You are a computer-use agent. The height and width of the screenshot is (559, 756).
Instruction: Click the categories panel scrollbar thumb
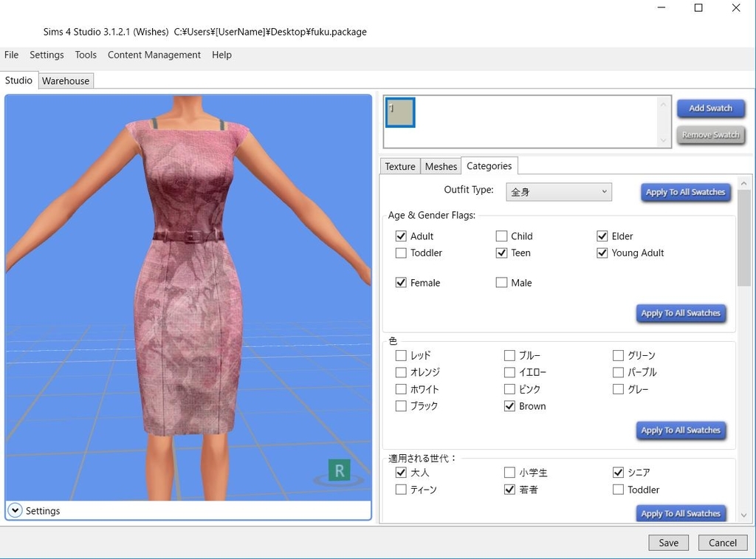[x=743, y=238]
